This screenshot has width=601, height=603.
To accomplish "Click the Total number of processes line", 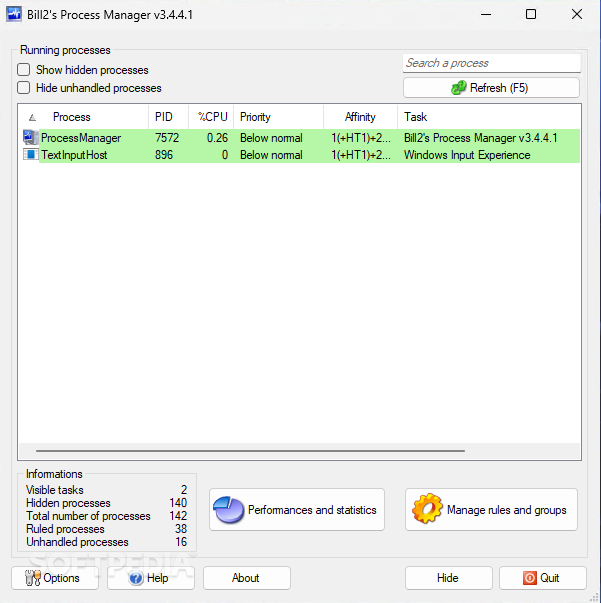I will coord(107,516).
